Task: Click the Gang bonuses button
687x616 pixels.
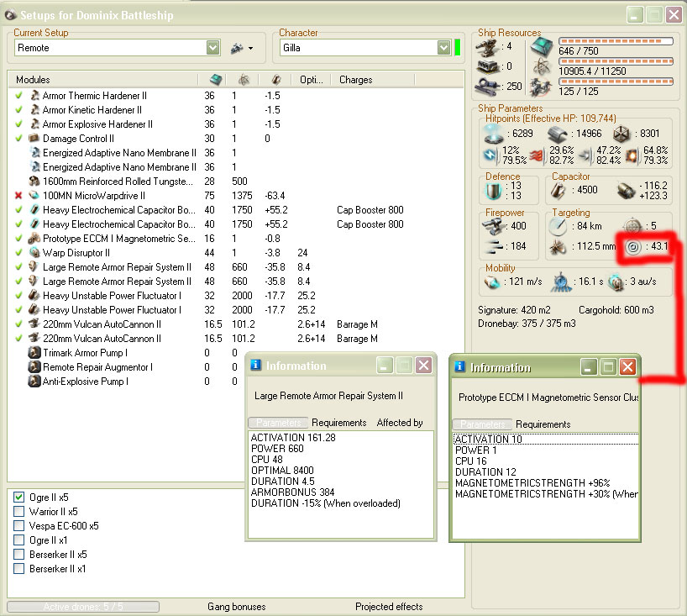Action: coord(236,607)
